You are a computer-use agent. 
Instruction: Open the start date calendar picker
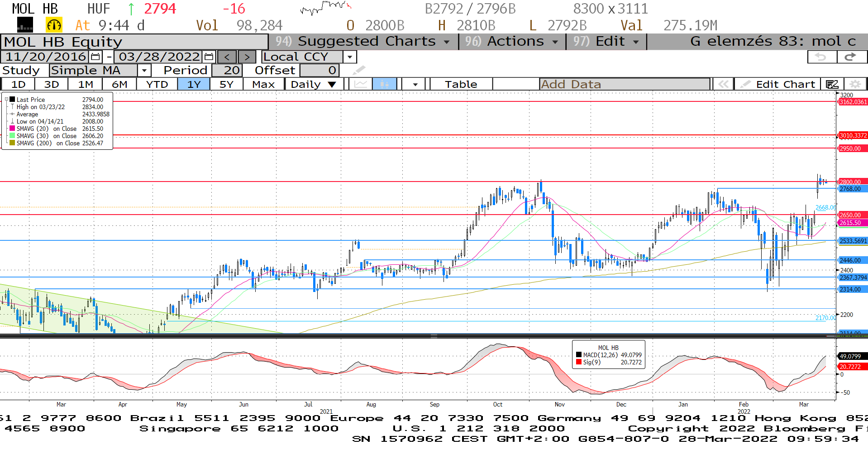point(95,57)
